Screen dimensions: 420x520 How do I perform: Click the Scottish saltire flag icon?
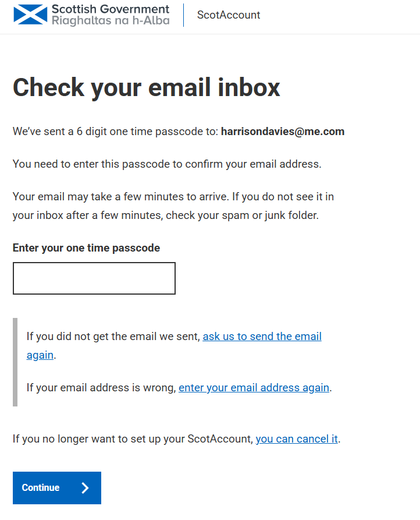[x=30, y=15]
